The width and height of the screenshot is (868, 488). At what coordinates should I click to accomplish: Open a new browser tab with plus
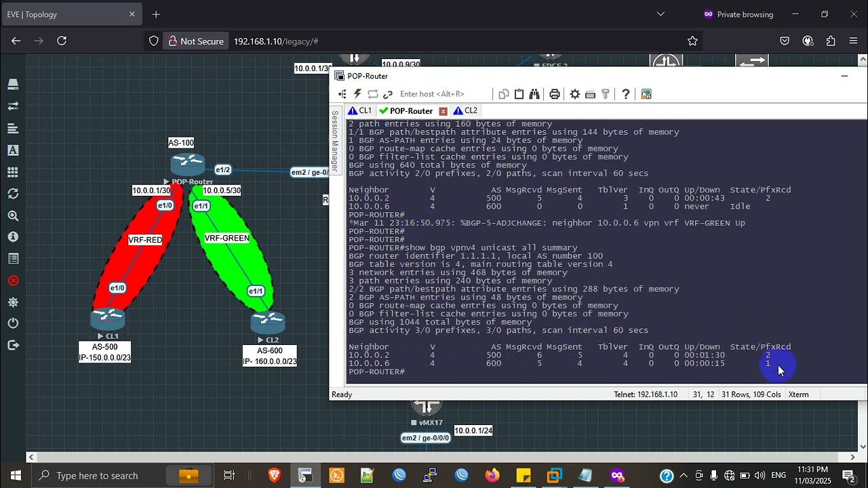[x=156, y=14]
